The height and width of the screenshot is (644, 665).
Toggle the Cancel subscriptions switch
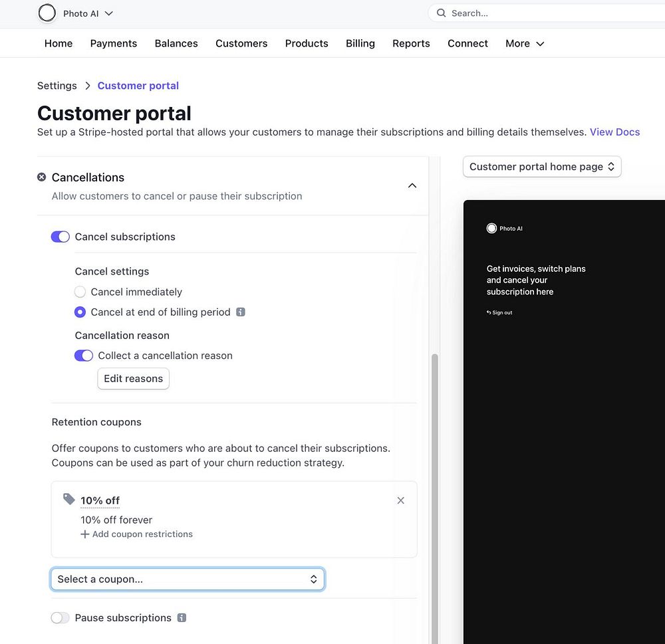point(61,237)
